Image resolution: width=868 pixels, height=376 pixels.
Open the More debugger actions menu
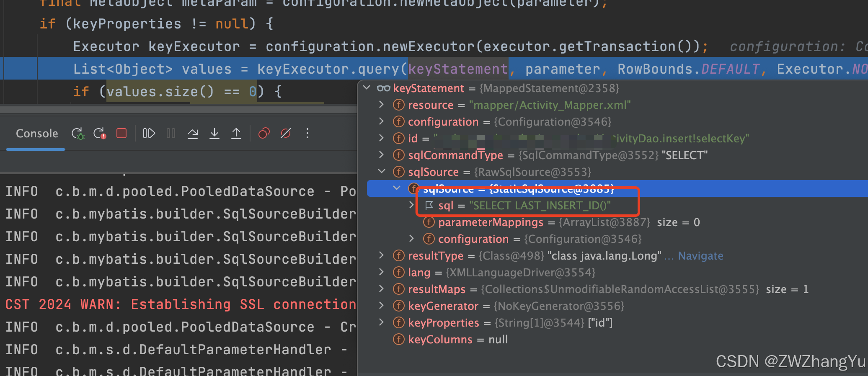[307, 134]
